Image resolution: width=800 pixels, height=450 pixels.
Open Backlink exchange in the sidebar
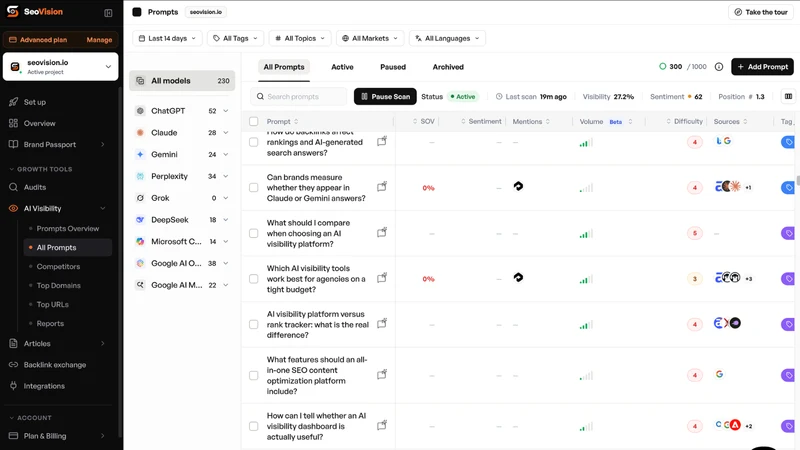coord(55,365)
